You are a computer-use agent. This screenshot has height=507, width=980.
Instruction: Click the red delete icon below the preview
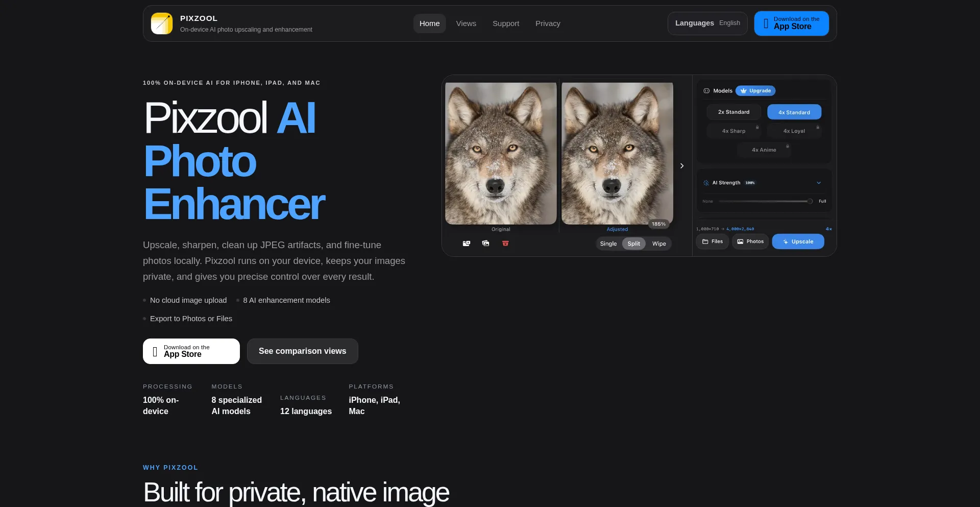coord(505,244)
